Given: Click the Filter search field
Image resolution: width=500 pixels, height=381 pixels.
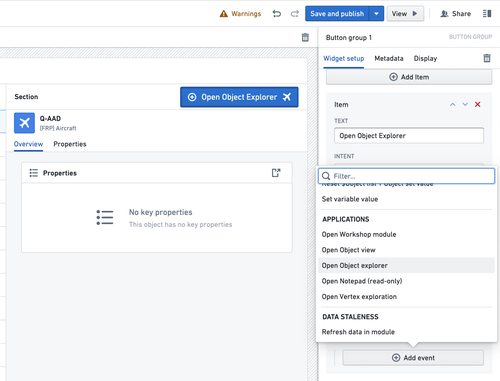Looking at the screenshot, I should (406, 176).
